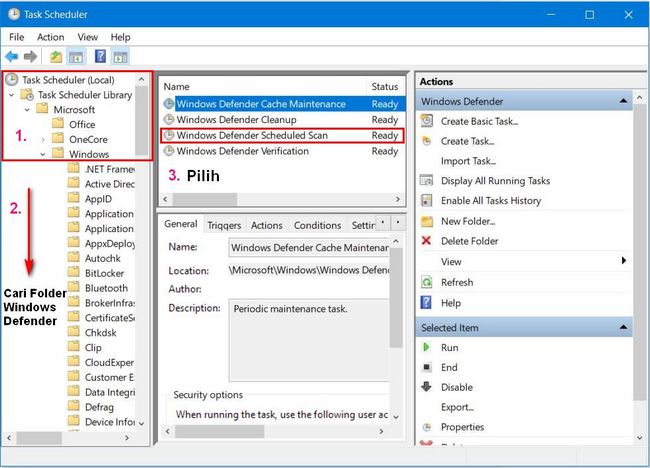The image size is (650, 468).
Task: Click the Export... action
Action: coord(457,407)
